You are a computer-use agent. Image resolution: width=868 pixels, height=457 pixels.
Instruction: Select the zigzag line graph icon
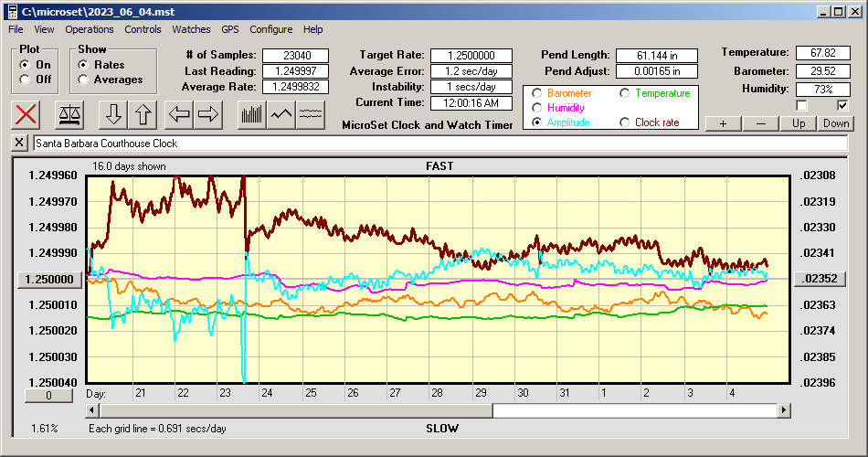pyautogui.click(x=281, y=114)
